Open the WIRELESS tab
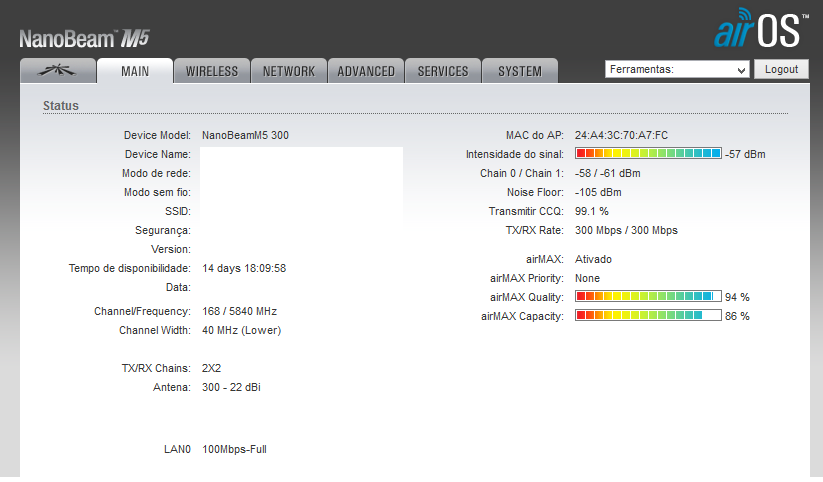The width and height of the screenshot is (823, 482). pos(212,71)
